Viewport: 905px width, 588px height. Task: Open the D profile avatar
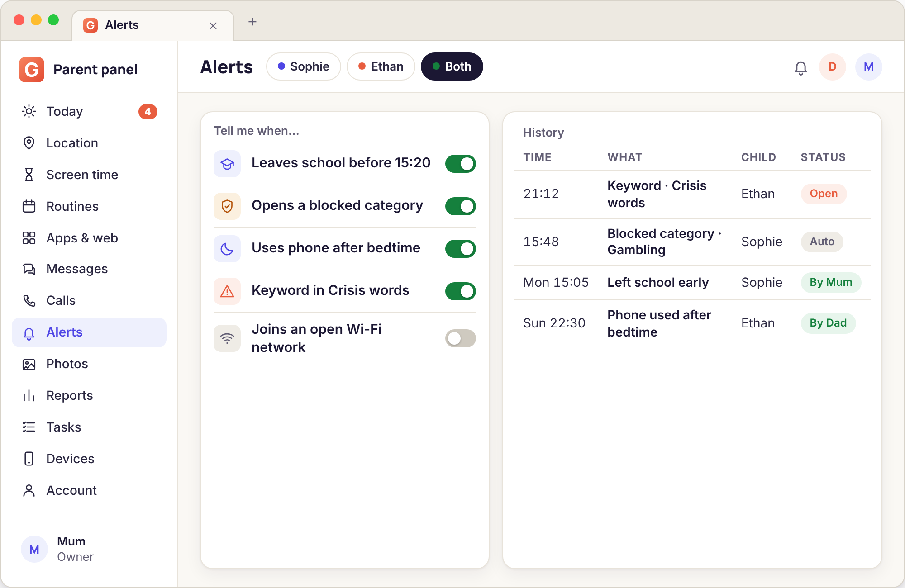point(833,67)
